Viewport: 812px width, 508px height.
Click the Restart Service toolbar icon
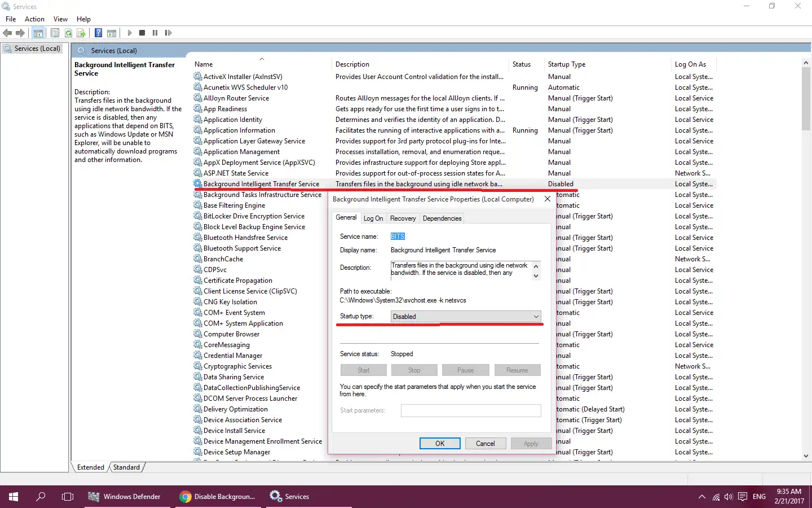pyautogui.click(x=168, y=33)
